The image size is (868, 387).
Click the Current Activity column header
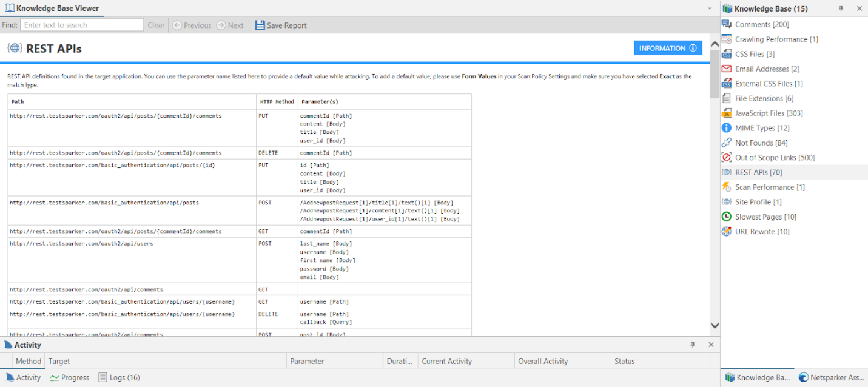coord(466,361)
